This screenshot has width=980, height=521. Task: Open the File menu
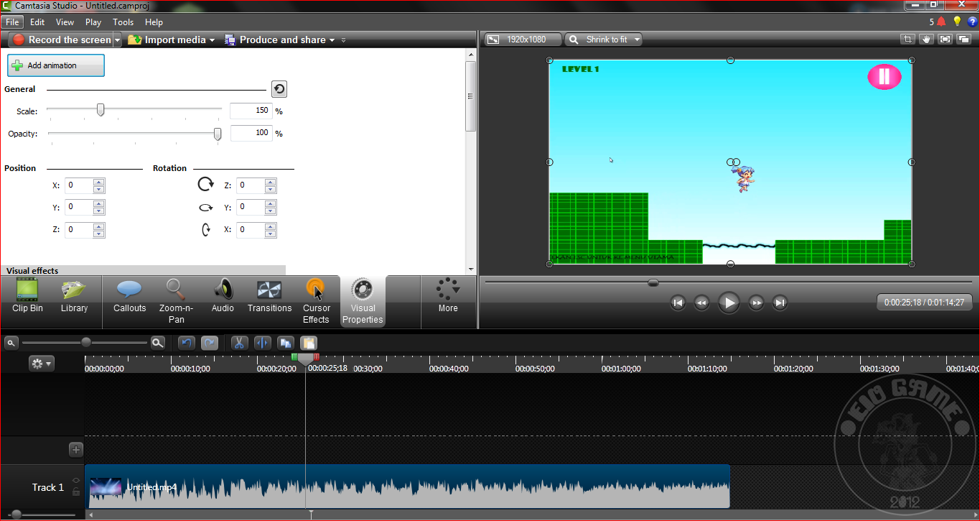(12, 22)
